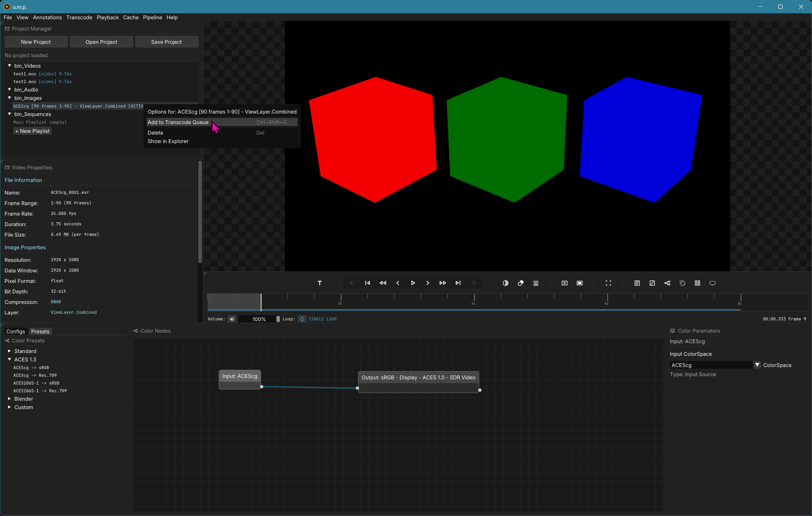This screenshot has width=812, height=516.
Task: Click the Open Project button
Action: tap(101, 42)
